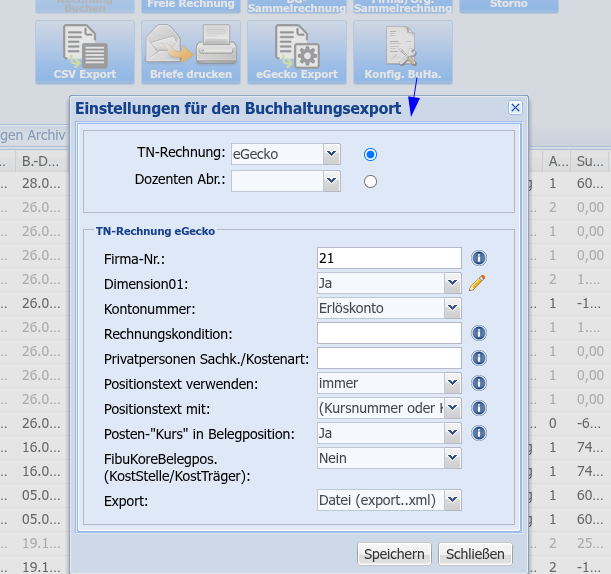The image size is (611, 574).
Task: Open the Kontonummer Erlöskonto dropdown
Action: click(x=388, y=308)
